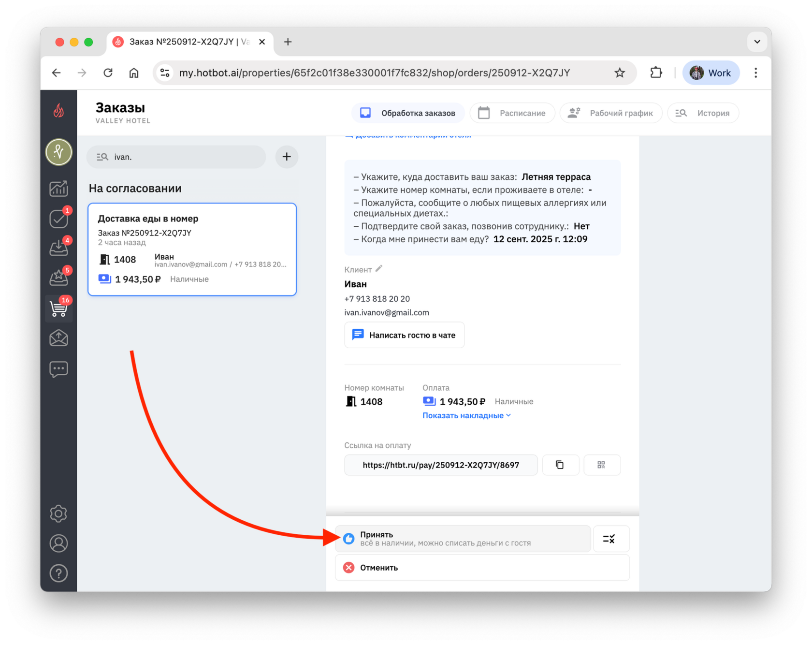Select the Заказ №250912-X2Q7JY browser tab
Viewport: 812px width, 645px height.
tap(188, 42)
